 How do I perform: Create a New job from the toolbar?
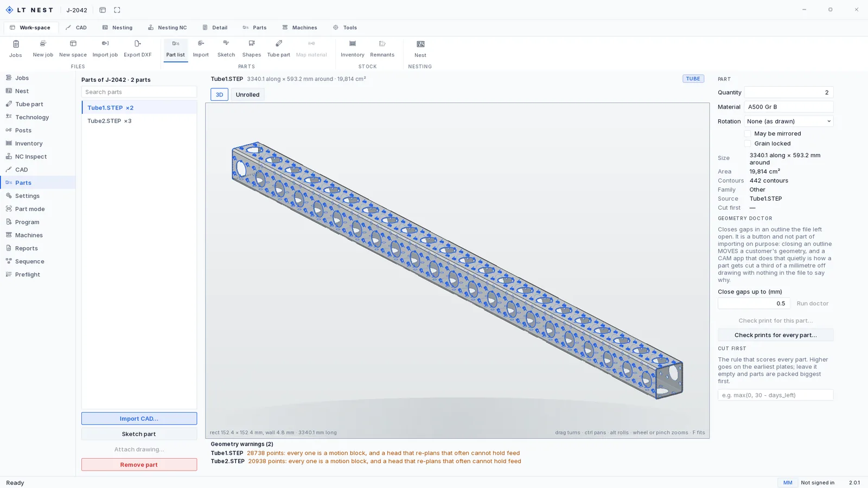[x=43, y=49]
